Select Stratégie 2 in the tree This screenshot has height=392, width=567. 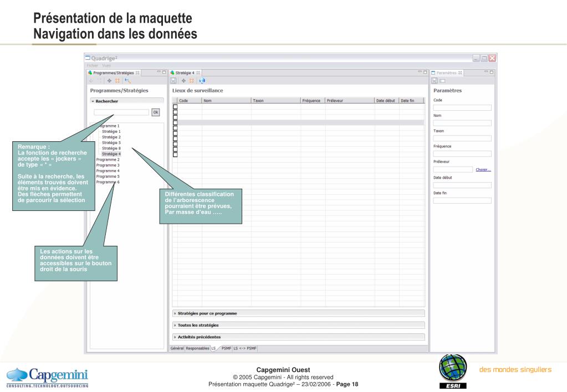coord(111,137)
